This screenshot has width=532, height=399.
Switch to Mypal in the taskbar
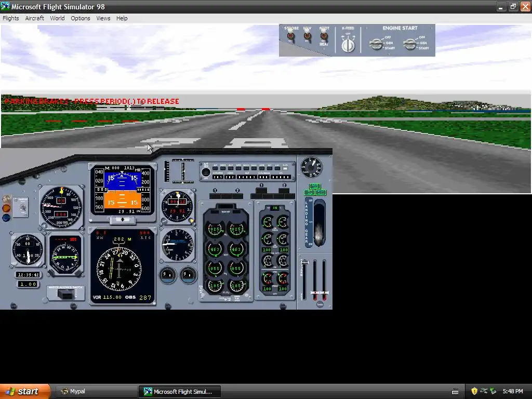pyautogui.click(x=96, y=392)
